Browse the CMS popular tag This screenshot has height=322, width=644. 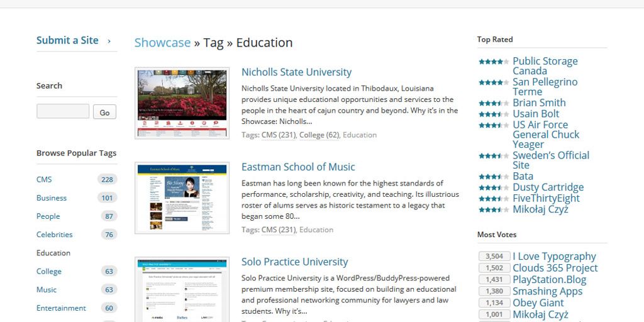pos(44,179)
